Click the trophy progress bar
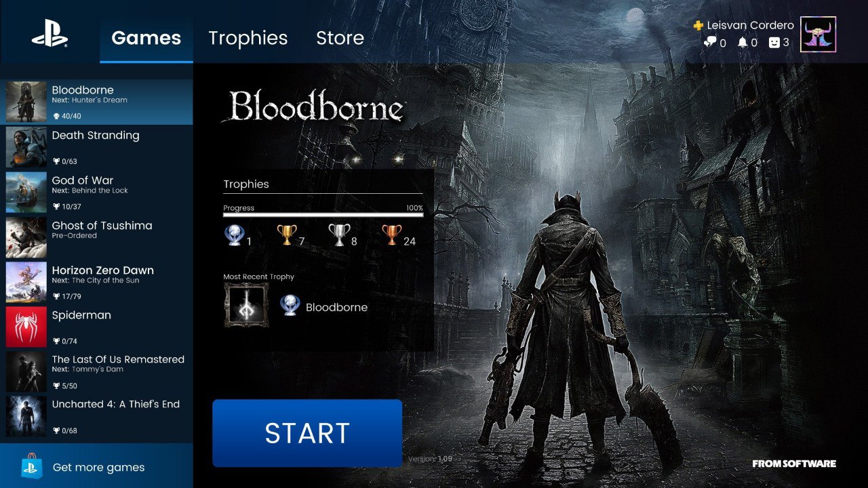Screen dimensions: 868x488 tap(323, 215)
